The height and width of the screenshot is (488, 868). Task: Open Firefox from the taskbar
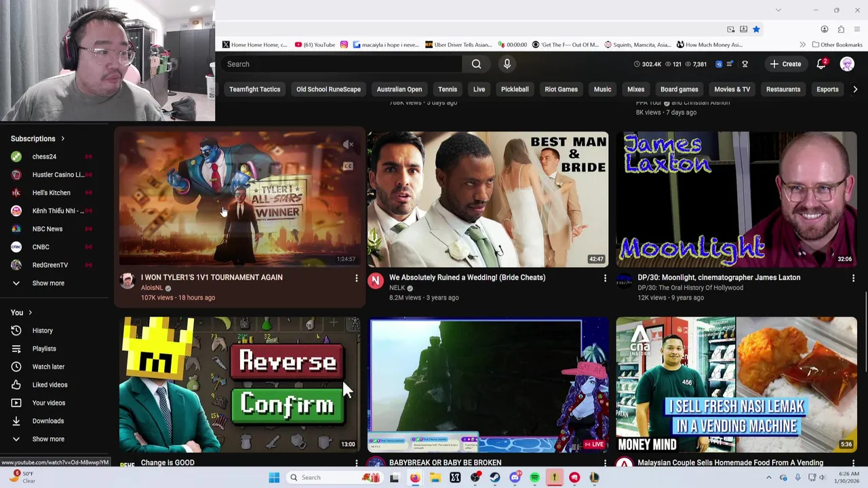(x=415, y=477)
